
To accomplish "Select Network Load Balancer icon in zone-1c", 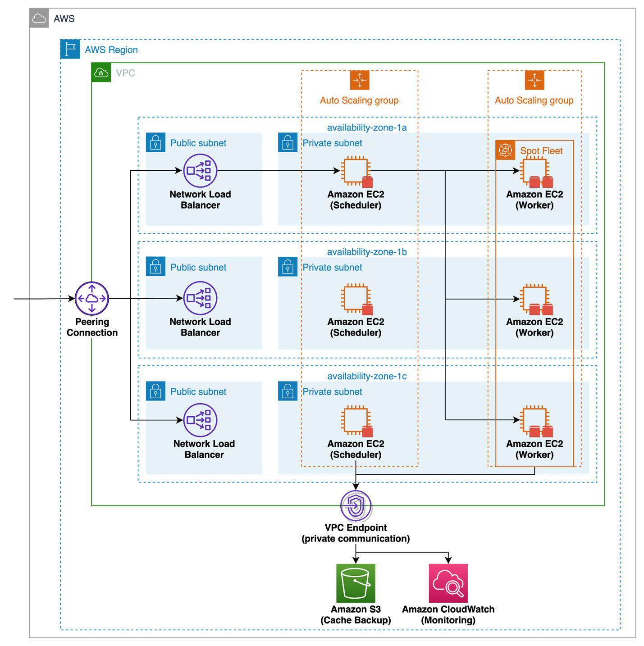I will point(200,420).
